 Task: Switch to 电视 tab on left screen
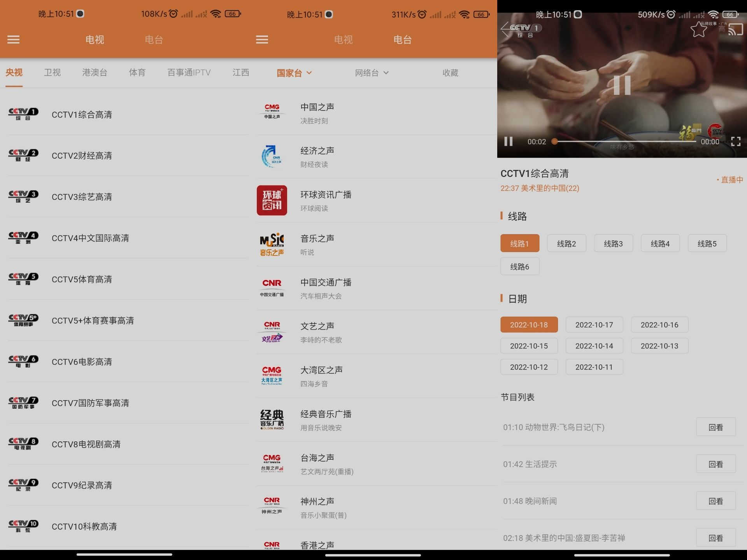(x=95, y=40)
